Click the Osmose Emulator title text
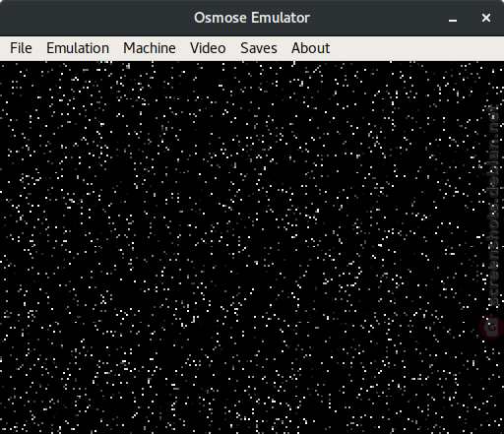504x434 pixels. pyautogui.click(x=252, y=18)
